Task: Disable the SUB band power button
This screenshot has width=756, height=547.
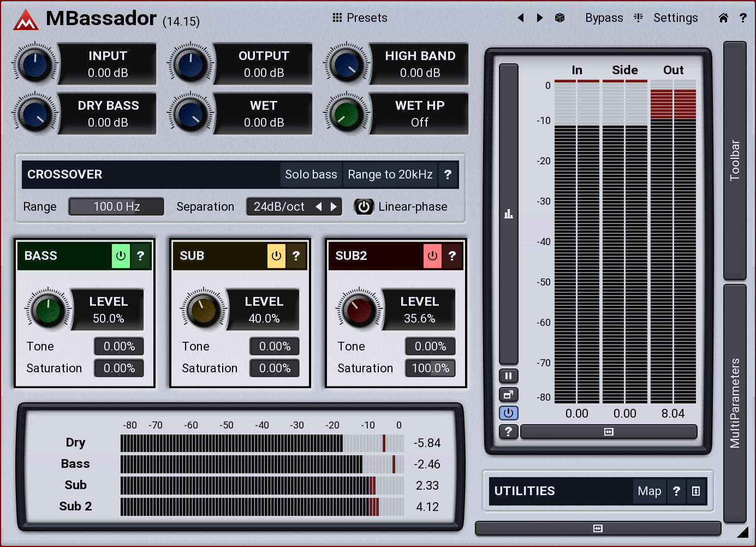Action: click(276, 255)
